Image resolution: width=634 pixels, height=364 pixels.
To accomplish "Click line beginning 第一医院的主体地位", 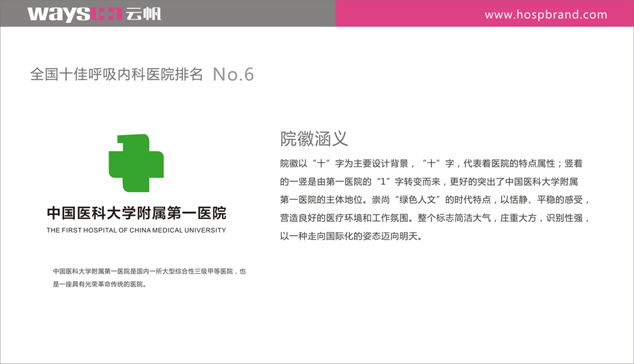I will point(434,200).
